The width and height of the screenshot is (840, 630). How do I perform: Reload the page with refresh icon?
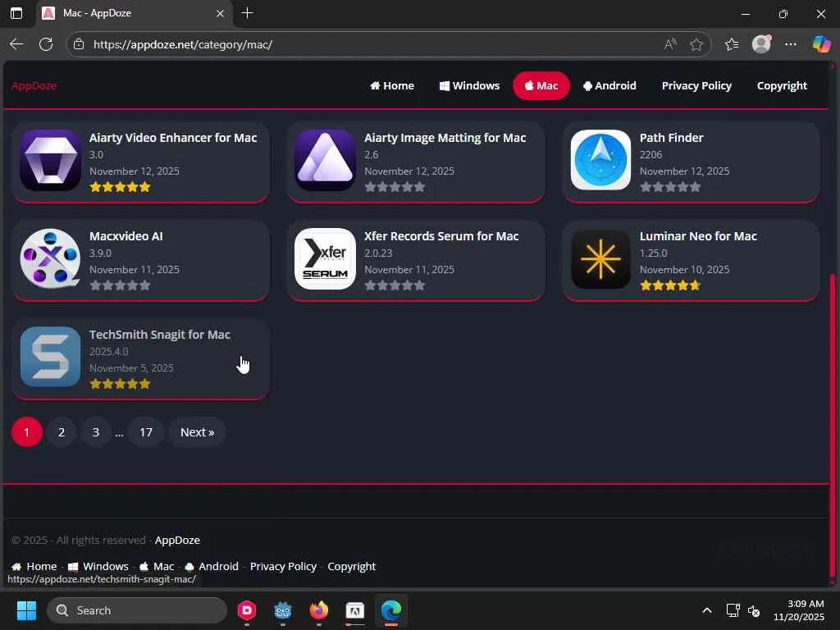(x=46, y=44)
